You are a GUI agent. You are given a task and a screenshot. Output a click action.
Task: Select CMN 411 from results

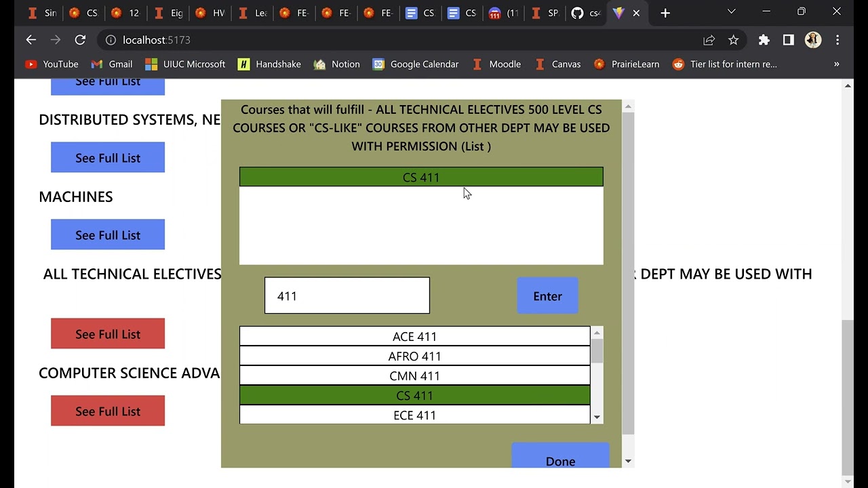[415, 375]
